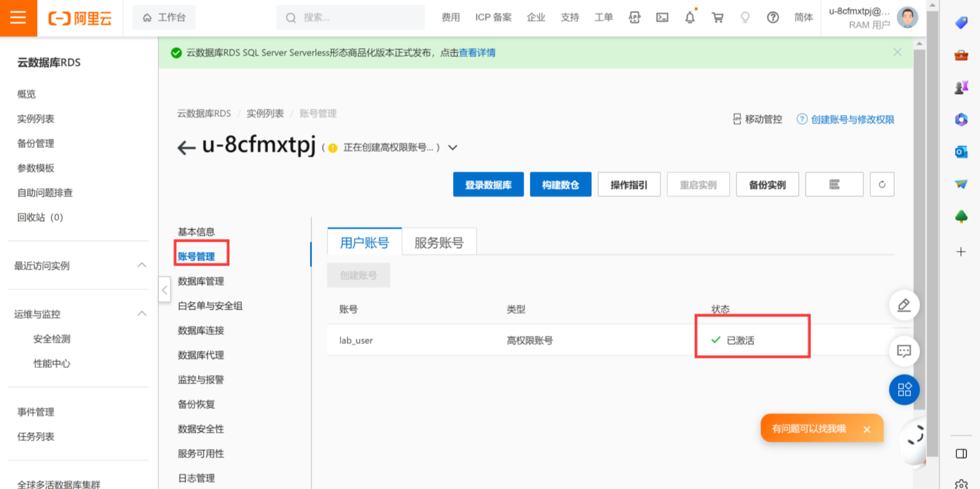Image resolution: width=980 pixels, height=489 pixels.
Task: Click the plus icon in browser sidebar
Action: click(x=961, y=252)
